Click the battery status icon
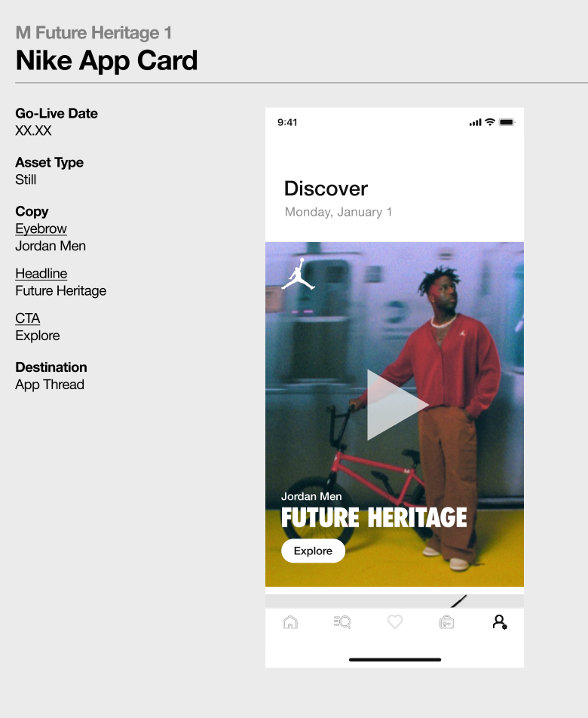Viewport: 588px width, 718px height. click(x=507, y=122)
